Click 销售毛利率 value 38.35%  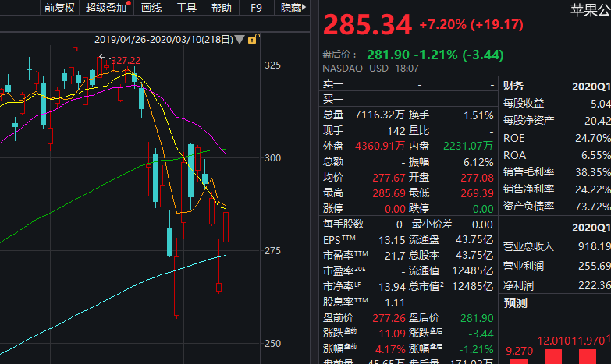[x=593, y=172]
